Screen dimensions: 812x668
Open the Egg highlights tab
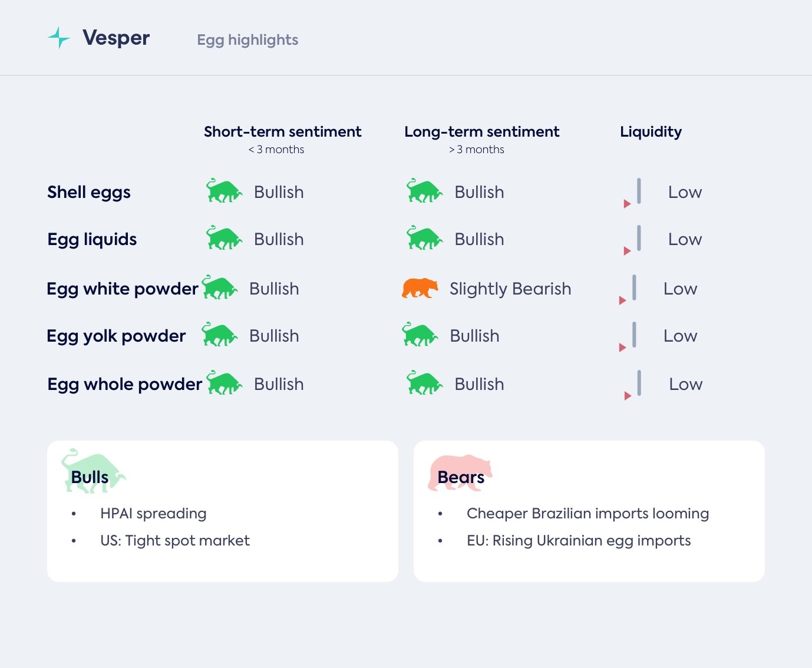(247, 40)
